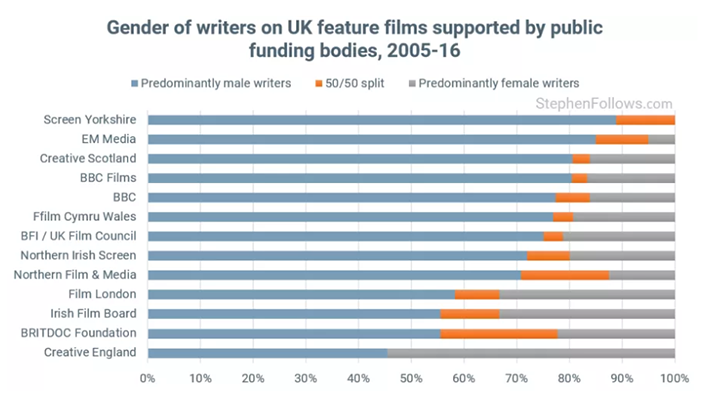The image size is (702, 395).
Task: Click the Screen Yorkshire orange bar segment
Action: tap(646, 120)
